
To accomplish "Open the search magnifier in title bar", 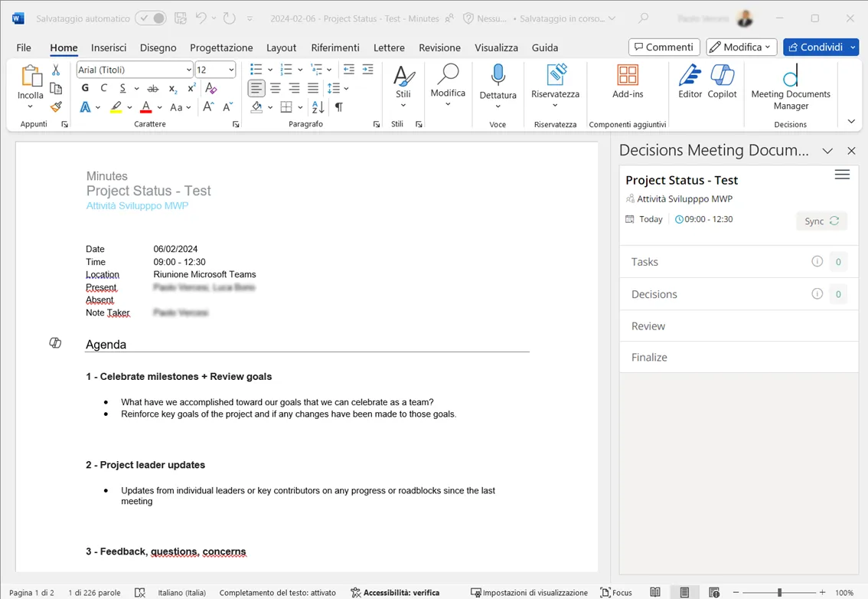I will 643,18.
